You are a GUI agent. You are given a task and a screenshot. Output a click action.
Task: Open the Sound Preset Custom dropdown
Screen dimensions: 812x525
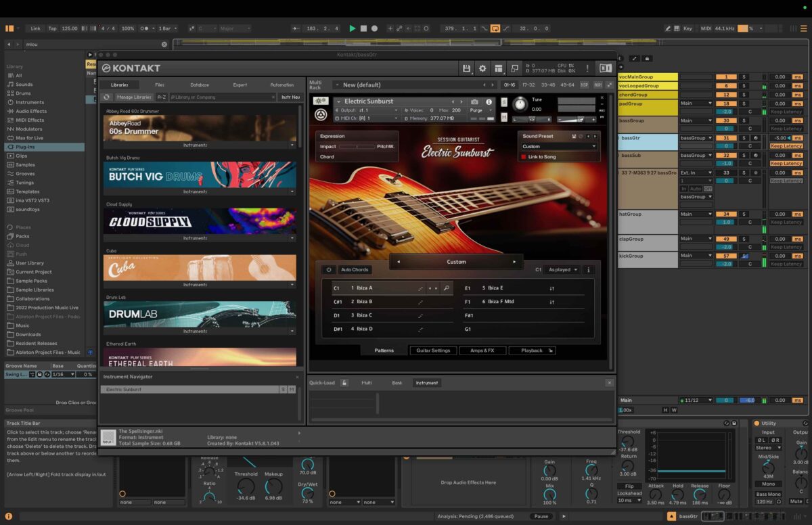[559, 146]
